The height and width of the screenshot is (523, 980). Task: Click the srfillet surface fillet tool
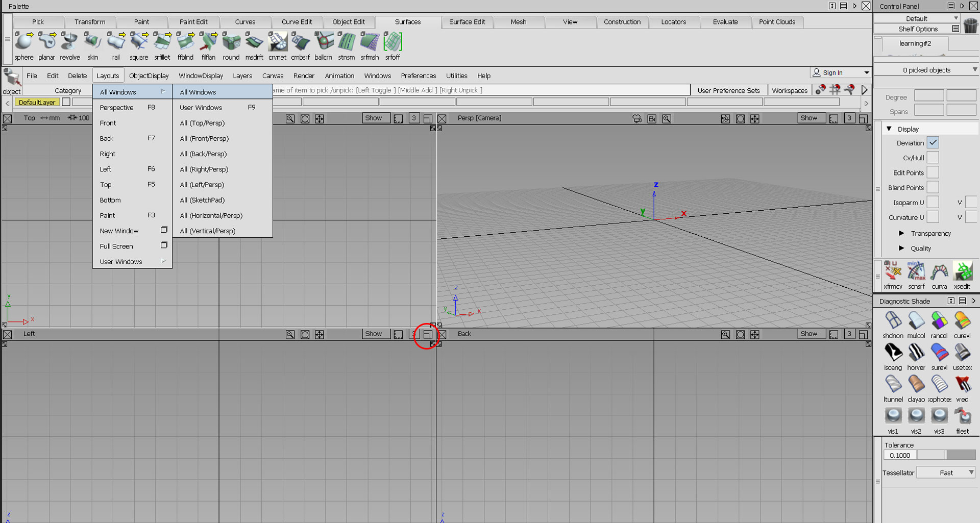(x=162, y=43)
